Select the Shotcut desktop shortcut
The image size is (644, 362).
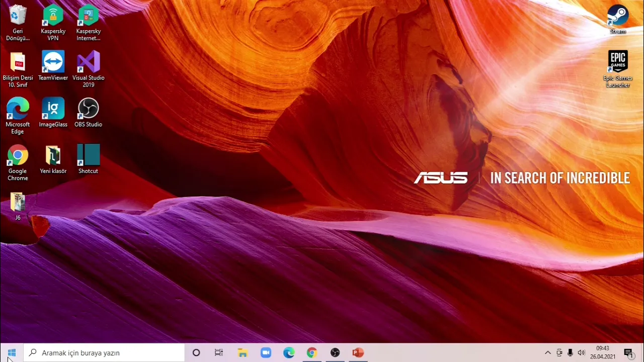coord(88,159)
